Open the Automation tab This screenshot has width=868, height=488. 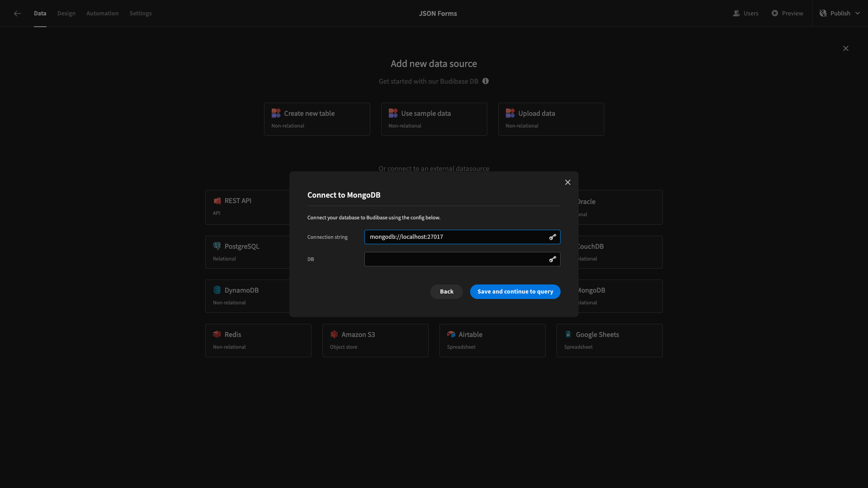point(103,14)
